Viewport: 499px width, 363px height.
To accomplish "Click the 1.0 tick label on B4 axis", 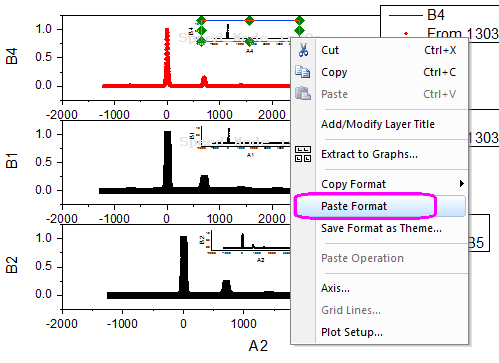I will [x=44, y=29].
